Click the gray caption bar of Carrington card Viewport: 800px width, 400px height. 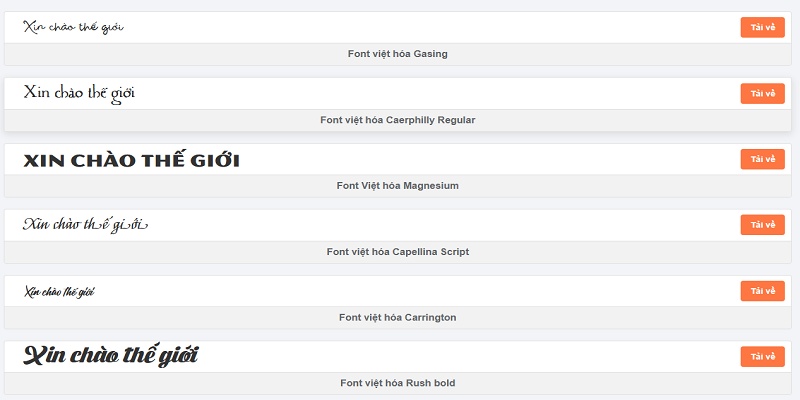tap(398, 317)
